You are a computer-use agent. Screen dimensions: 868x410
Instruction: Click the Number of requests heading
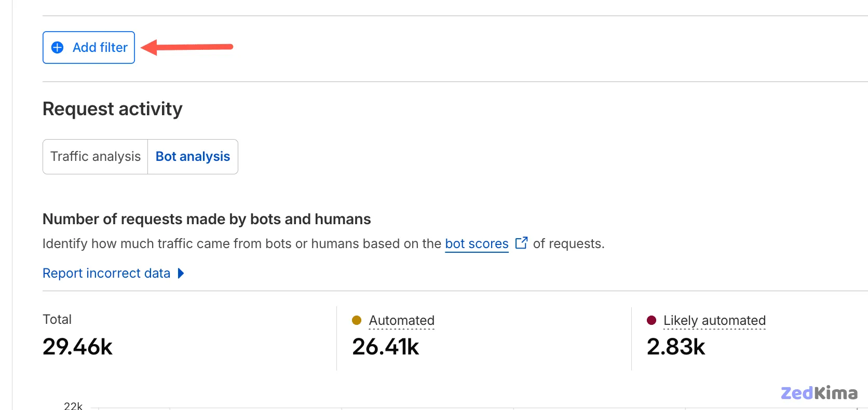207,219
